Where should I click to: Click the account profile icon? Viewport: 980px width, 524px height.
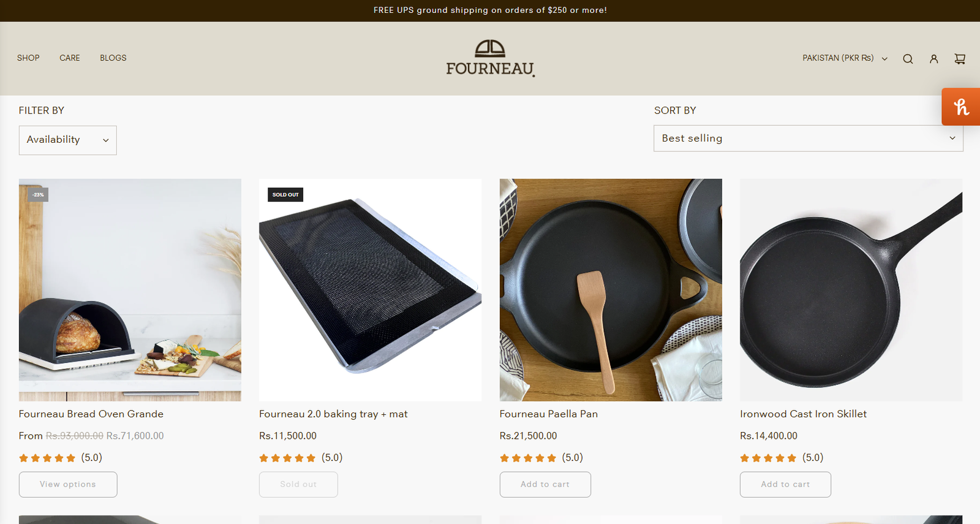click(933, 59)
